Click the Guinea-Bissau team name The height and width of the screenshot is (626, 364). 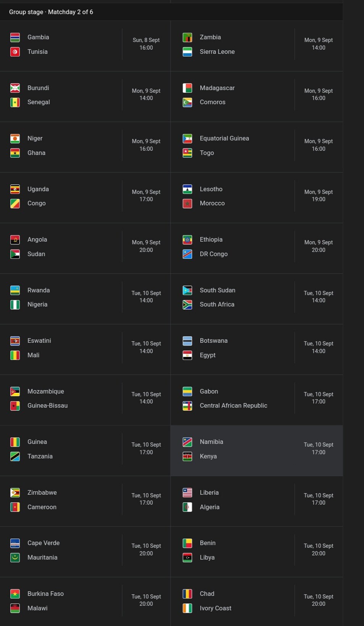point(47,406)
